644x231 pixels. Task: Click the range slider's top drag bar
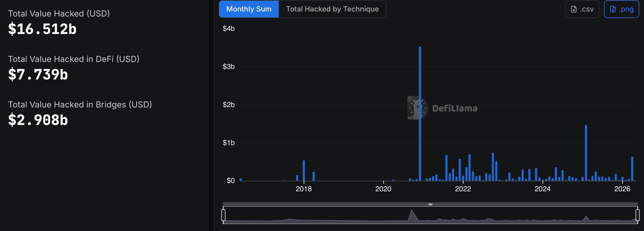(x=430, y=204)
